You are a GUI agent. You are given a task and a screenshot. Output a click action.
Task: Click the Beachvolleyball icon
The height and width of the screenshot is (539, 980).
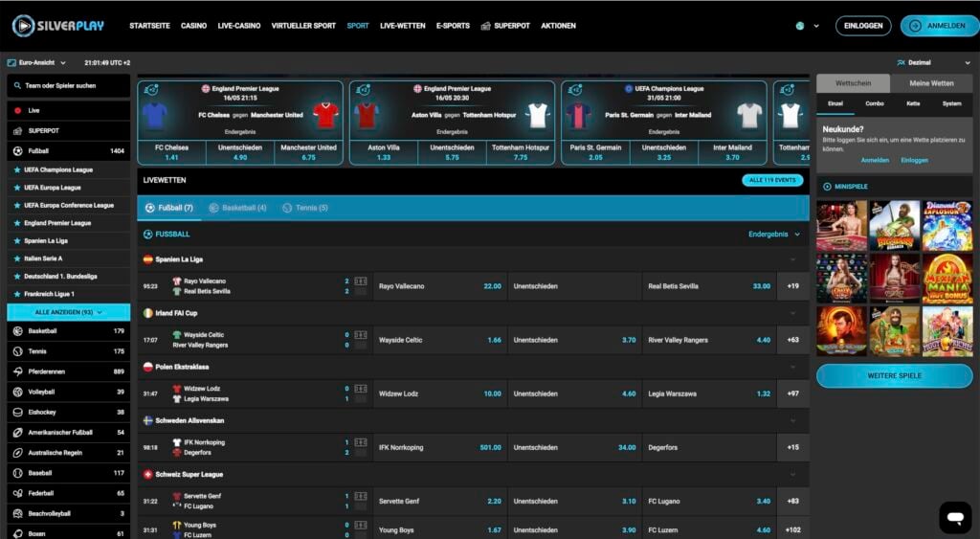click(17, 513)
